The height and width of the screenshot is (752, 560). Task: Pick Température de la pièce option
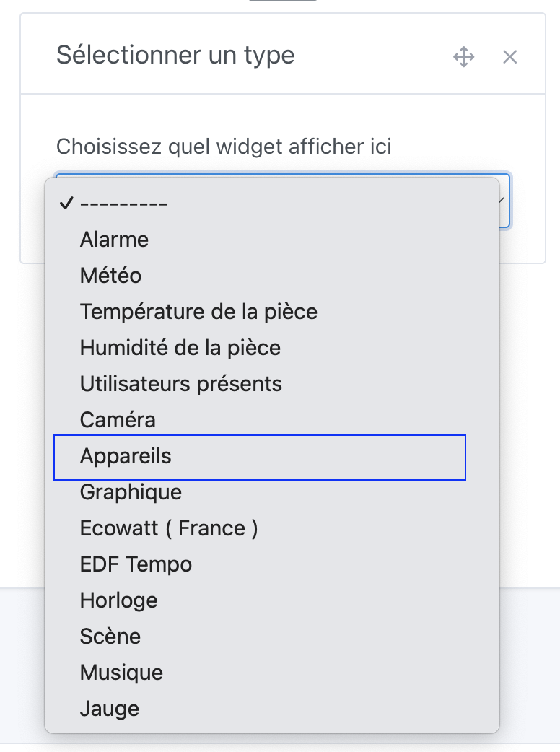pyautogui.click(x=198, y=311)
